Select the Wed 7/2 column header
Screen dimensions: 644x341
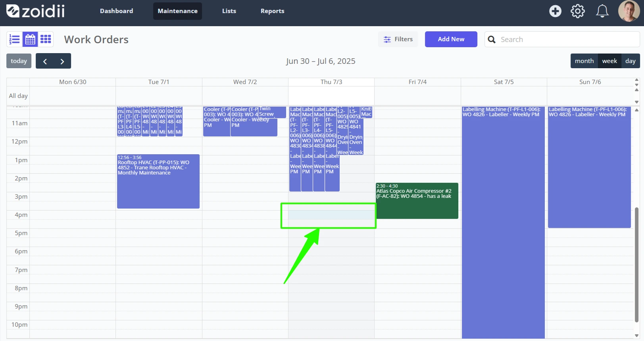[245, 82]
